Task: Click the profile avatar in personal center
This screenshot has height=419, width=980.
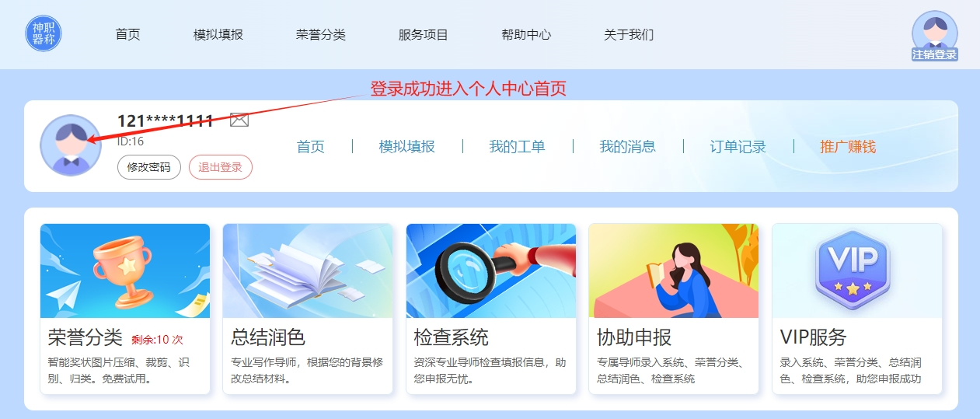Action: tap(71, 145)
